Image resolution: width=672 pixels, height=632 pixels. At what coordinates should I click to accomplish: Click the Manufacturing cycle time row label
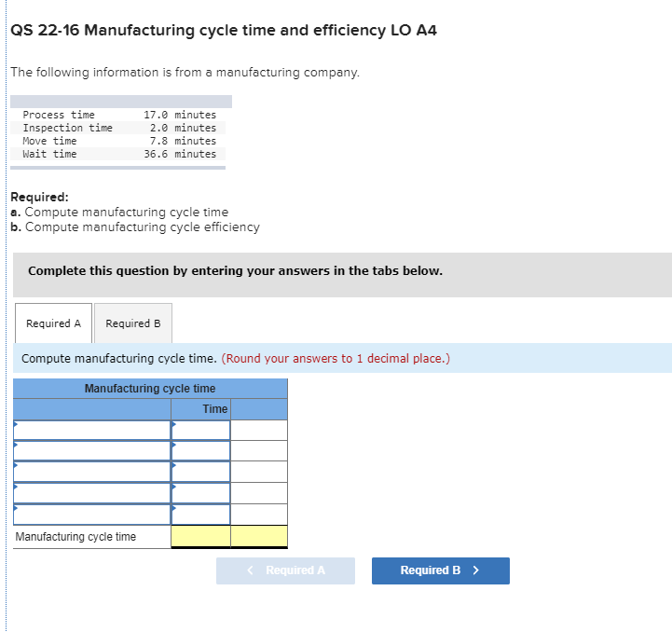coord(75,536)
